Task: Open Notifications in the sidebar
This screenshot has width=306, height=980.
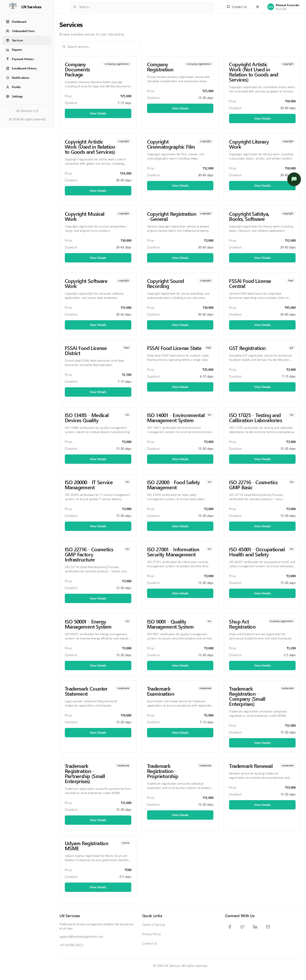Action: (27, 78)
